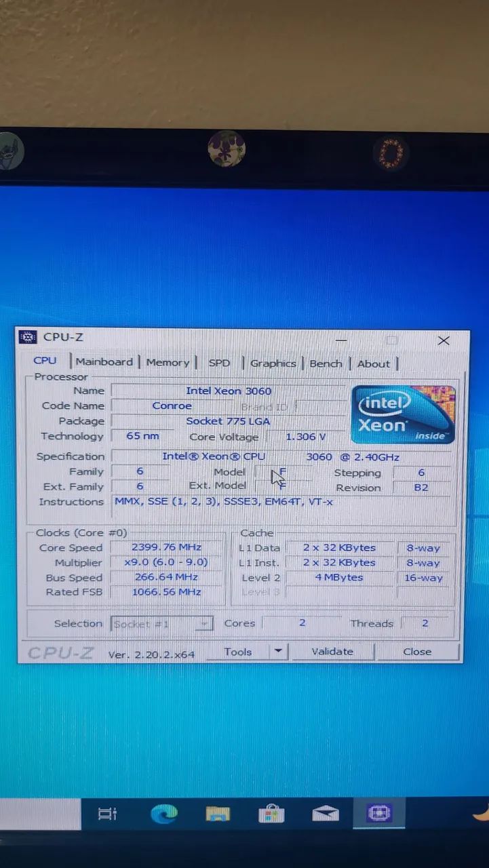
Task: Open Task View on the taskbar
Action: coord(107,814)
